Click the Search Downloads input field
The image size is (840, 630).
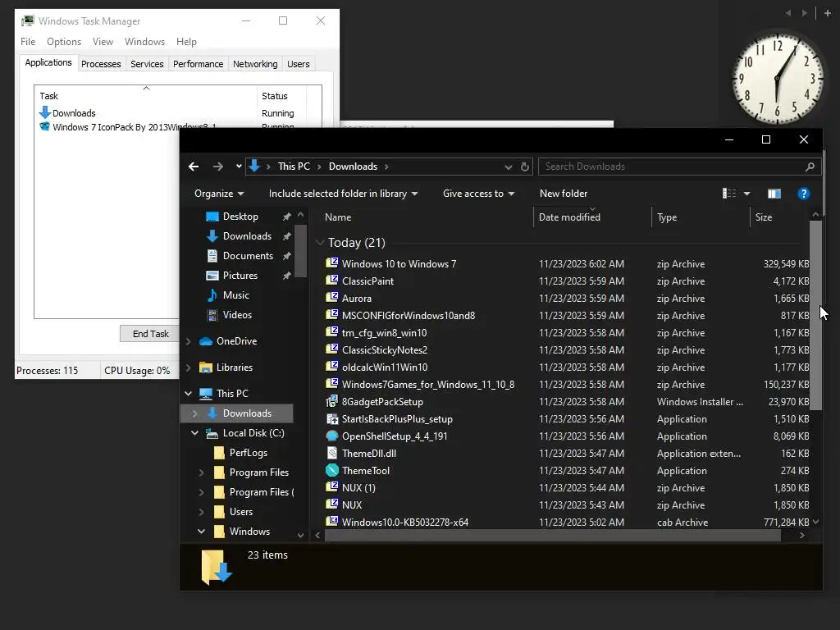[x=673, y=167]
